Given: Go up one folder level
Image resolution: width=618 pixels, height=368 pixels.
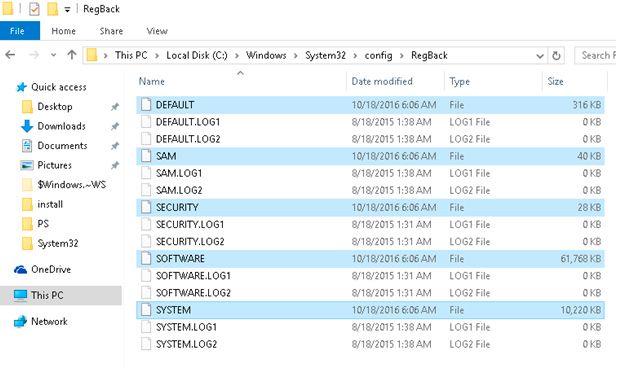Looking at the screenshot, I should (x=71, y=55).
